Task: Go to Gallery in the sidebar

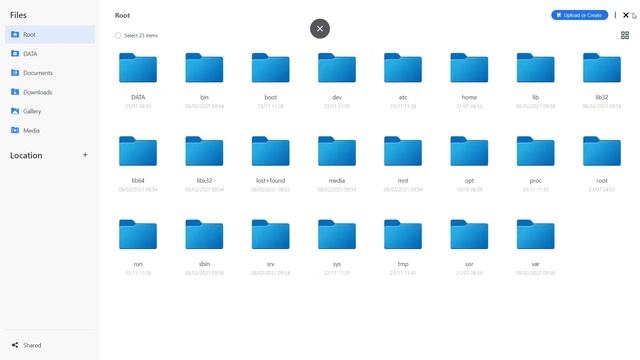Action: 50,111
